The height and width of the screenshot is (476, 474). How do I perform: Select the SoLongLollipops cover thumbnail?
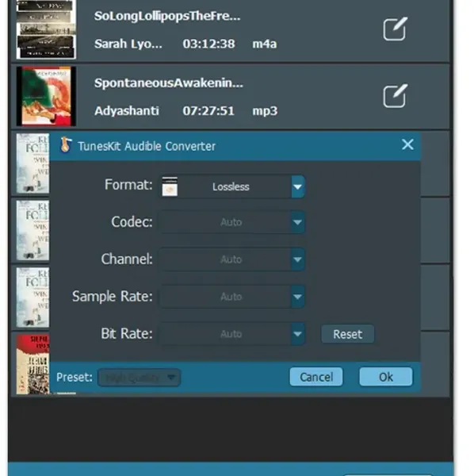(46, 29)
